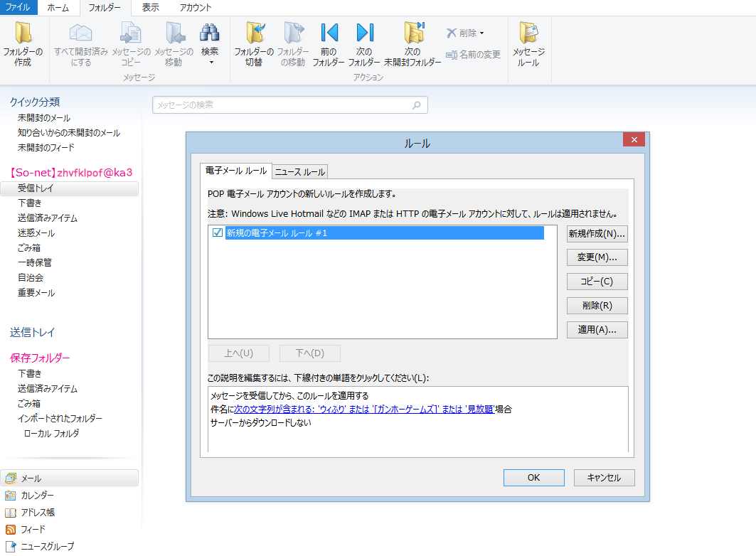Open the ファイル menu tab

click(x=18, y=8)
